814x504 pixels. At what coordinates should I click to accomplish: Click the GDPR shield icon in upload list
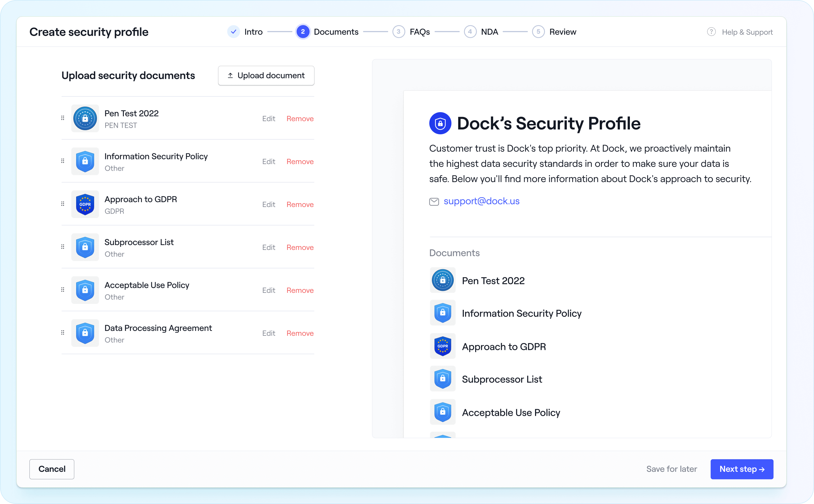85,204
